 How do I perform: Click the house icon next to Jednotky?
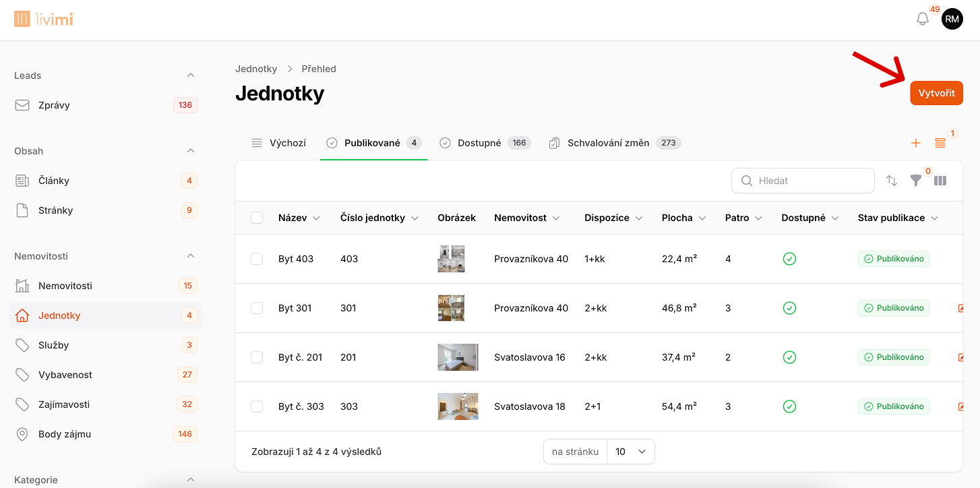click(x=22, y=315)
